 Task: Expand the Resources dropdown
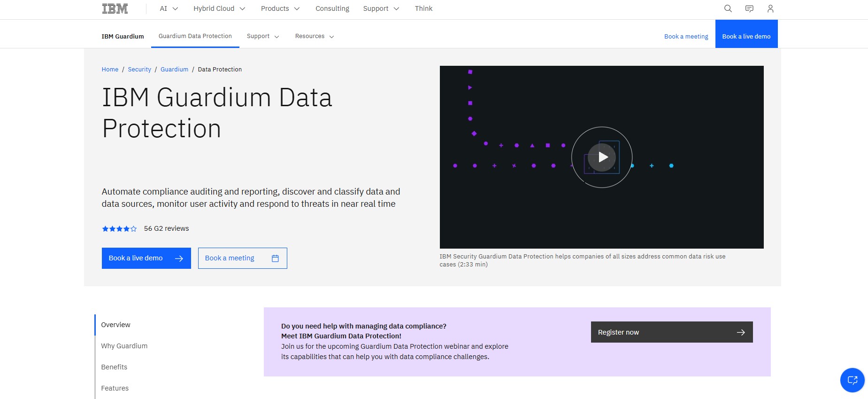click(x=315, y=36)
